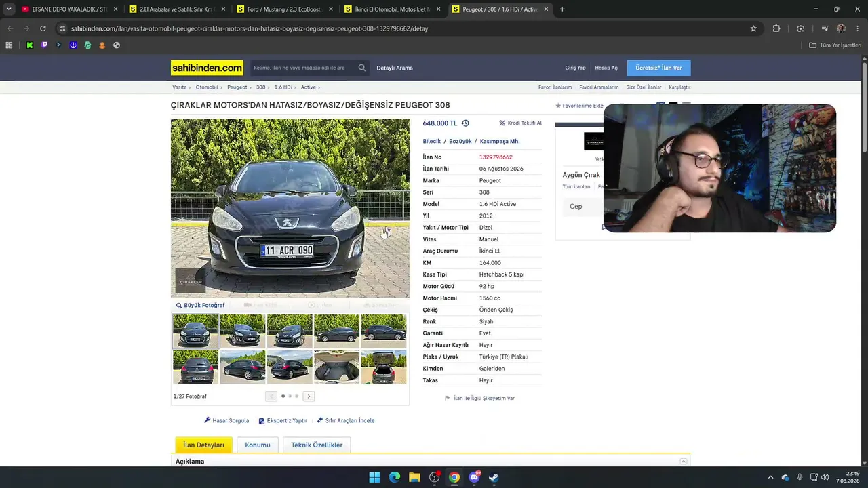Viewport: 868px width, 488px height.
Task: Click the Hesap Aç link
Action: (x=606, y=68)
